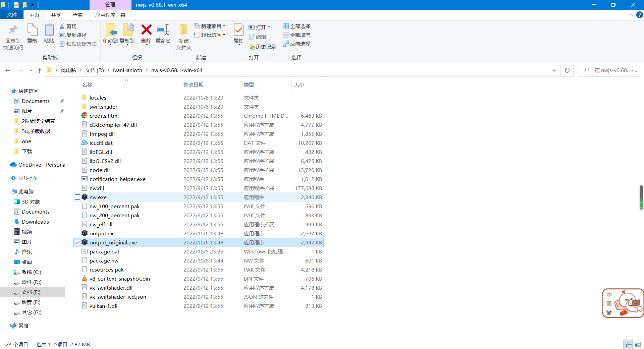Uncheck the output_original.exe checkbox
Image resolution: width=644 pixels, height=349 pixels.
[77, 242]
